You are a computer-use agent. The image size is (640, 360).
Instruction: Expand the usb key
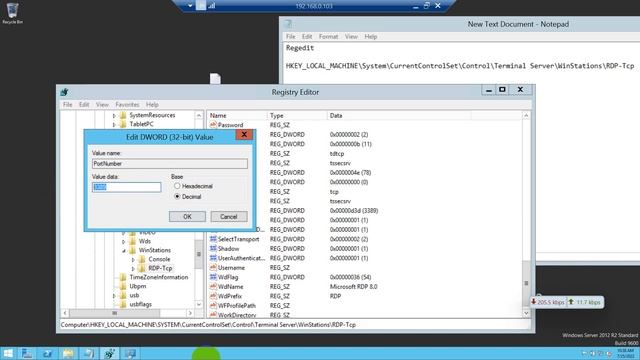[114, 296]
